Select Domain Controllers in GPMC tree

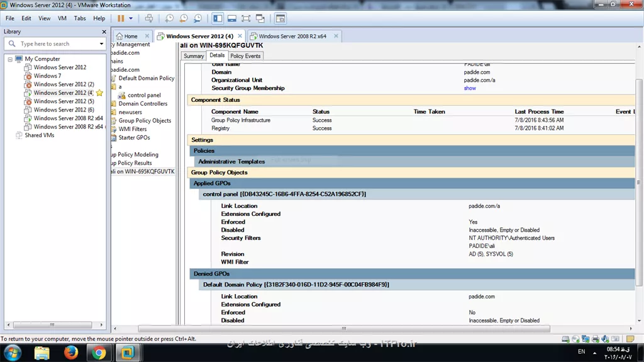(143, 104)
